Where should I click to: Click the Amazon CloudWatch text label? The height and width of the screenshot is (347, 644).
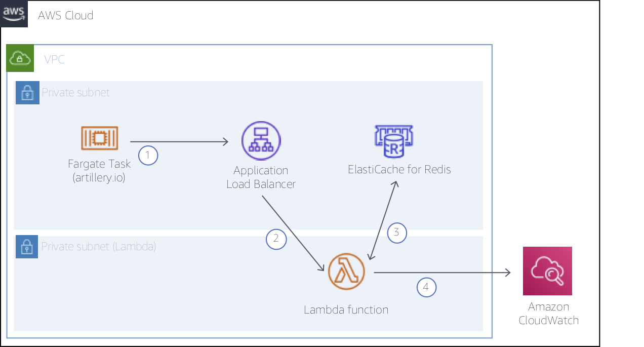[x=549, y=314]
